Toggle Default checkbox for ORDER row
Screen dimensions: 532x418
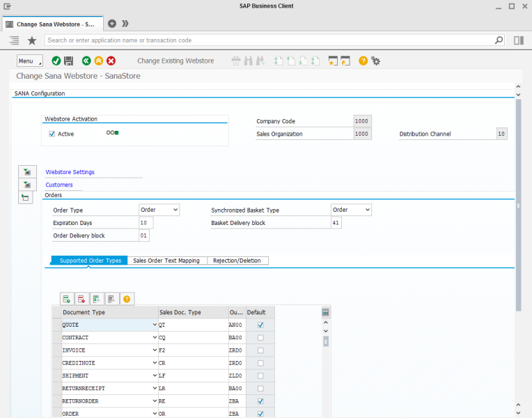point(260,414)
